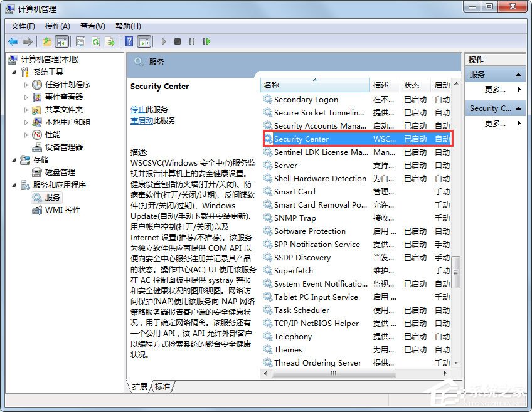Click the stop service icon in toolbar

(177, 41)
